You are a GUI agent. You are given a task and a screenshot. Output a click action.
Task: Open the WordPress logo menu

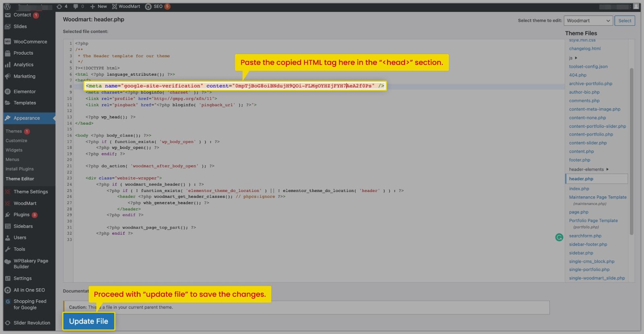(x=7, y=6)
